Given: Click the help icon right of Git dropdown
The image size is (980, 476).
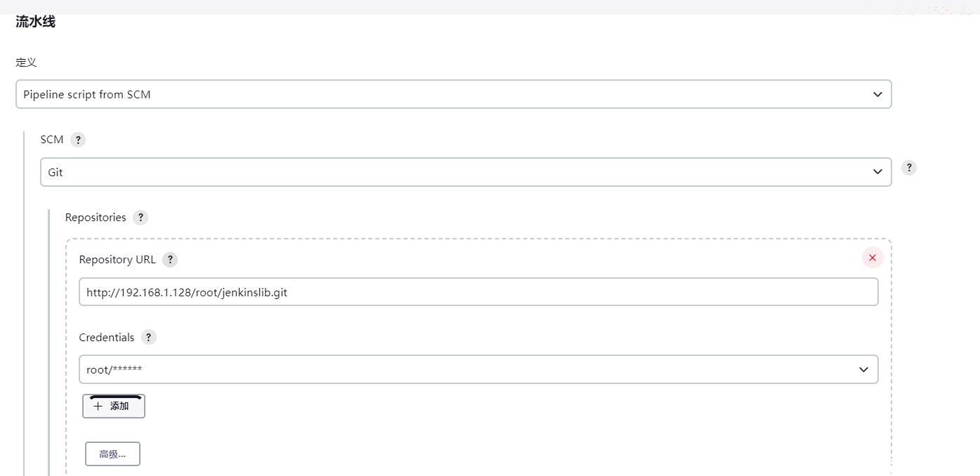Looking at the screenshot, I should point(909,168).
